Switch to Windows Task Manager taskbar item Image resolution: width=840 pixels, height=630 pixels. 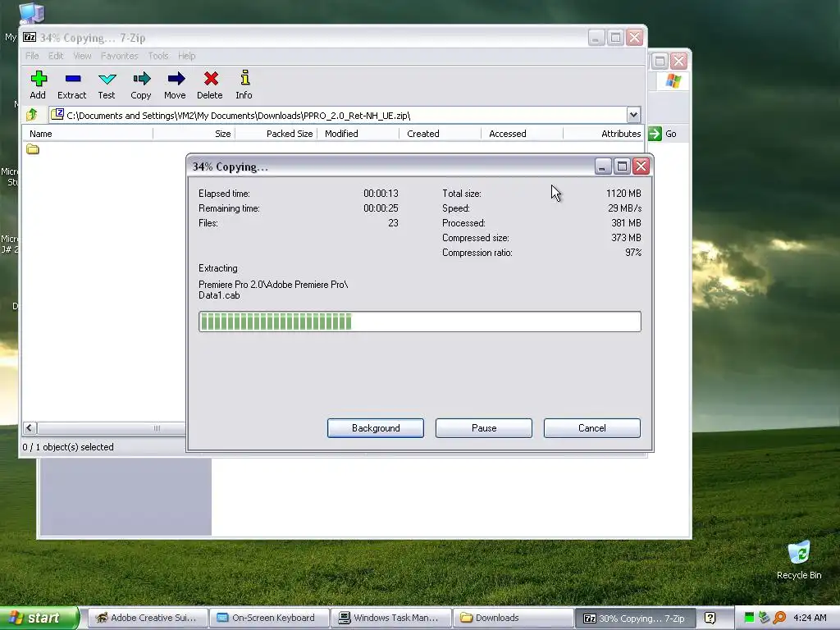click(x=390, y=618)
